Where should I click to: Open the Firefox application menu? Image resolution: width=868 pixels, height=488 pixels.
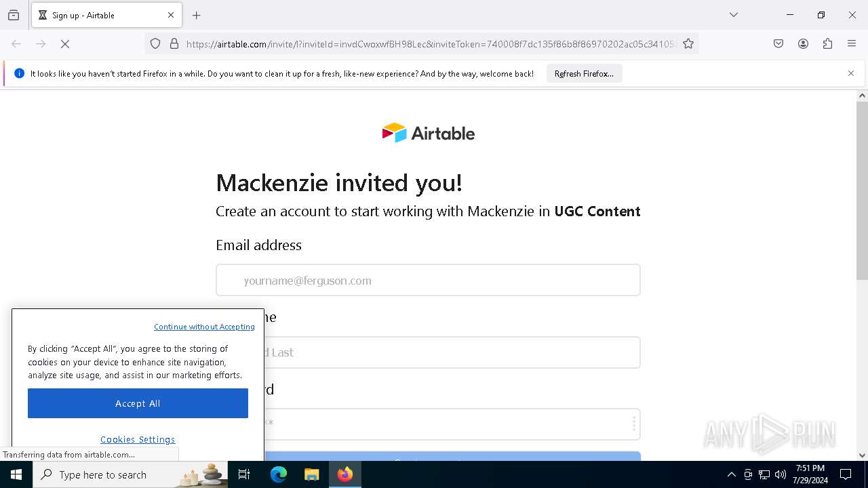(852, 44)
